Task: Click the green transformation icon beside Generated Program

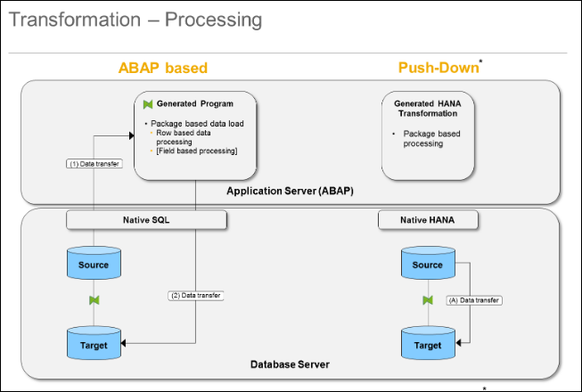Action: [x=148, y=104]
